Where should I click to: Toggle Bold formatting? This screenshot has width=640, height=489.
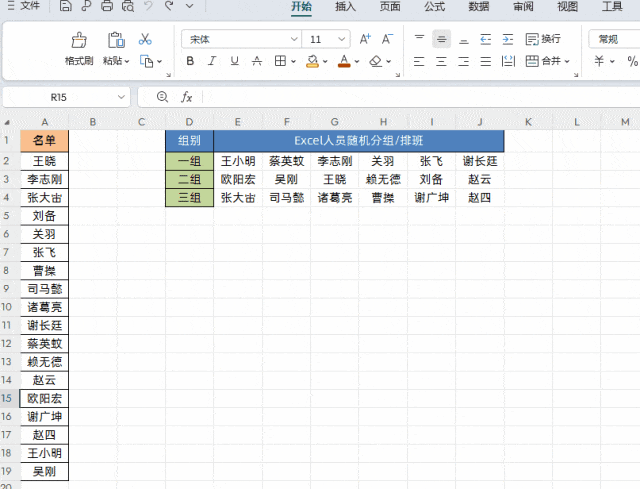tap(190, 61)
